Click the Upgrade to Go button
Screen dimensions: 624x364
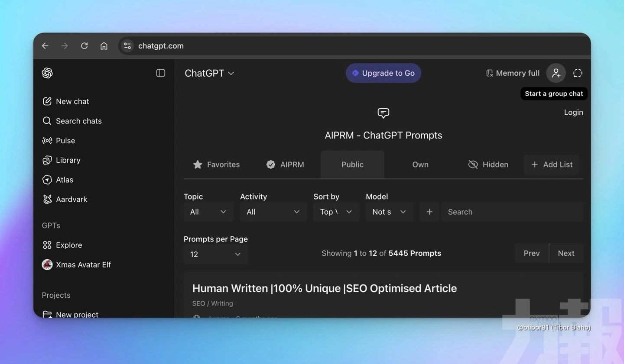[x=383, y=73]
